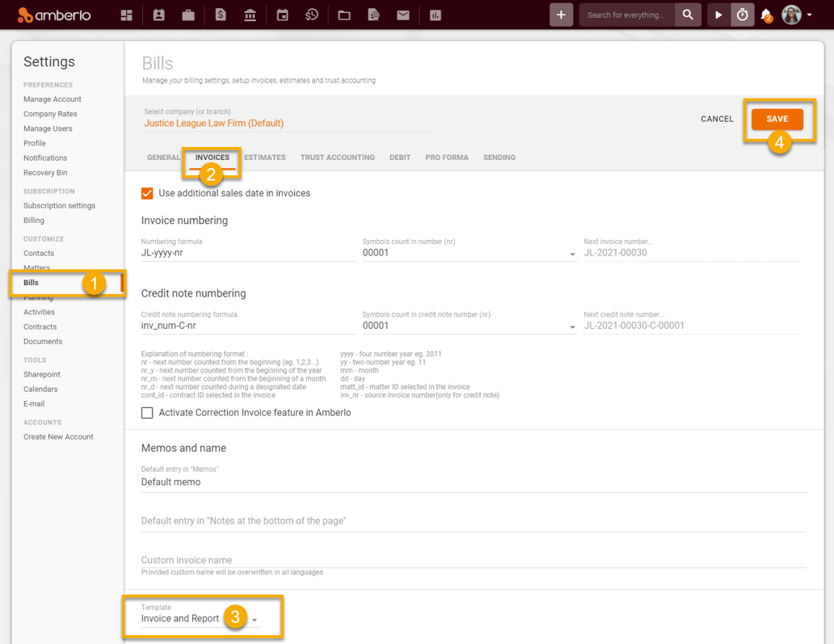The width and height of the screenshot is (834, 644).
Task: Open Recovery Bin in the Settings sidebar
Action: coord(45,172)
